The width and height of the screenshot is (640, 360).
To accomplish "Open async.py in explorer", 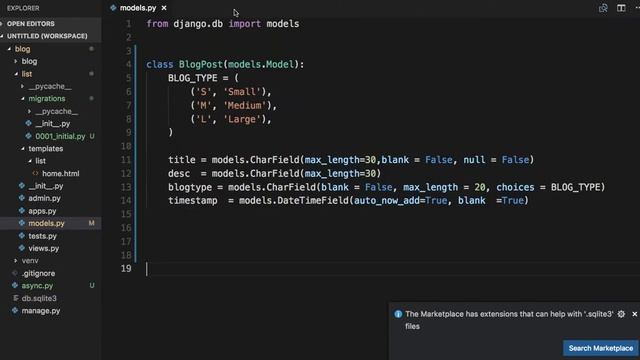I will (x=37, y=286).
